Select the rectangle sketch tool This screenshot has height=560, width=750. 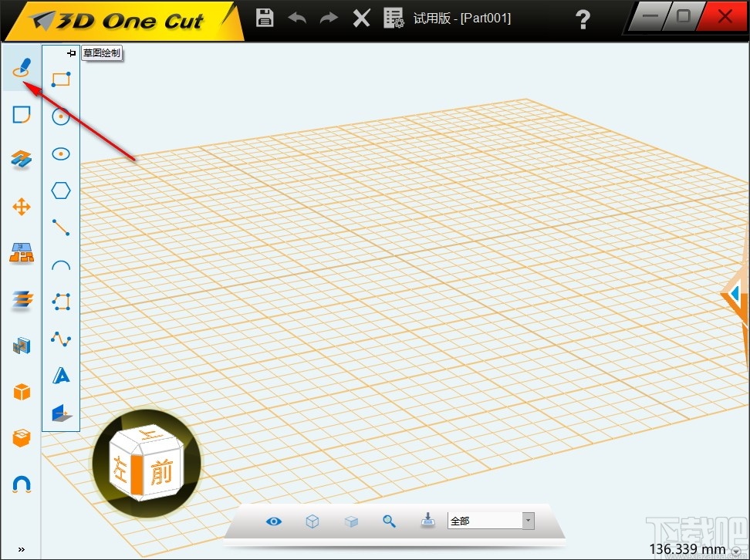[61, 78]
